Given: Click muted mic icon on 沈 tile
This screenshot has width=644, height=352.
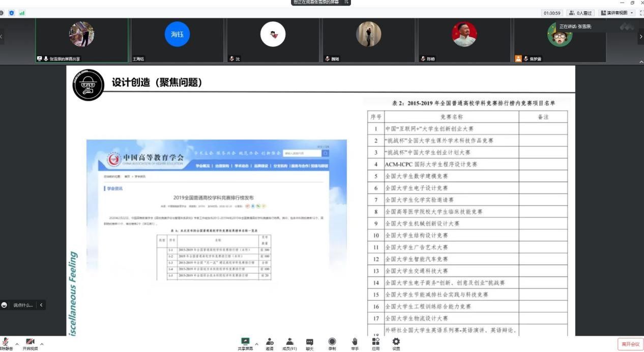Looking at the screenshot, I should click(231, 59).
